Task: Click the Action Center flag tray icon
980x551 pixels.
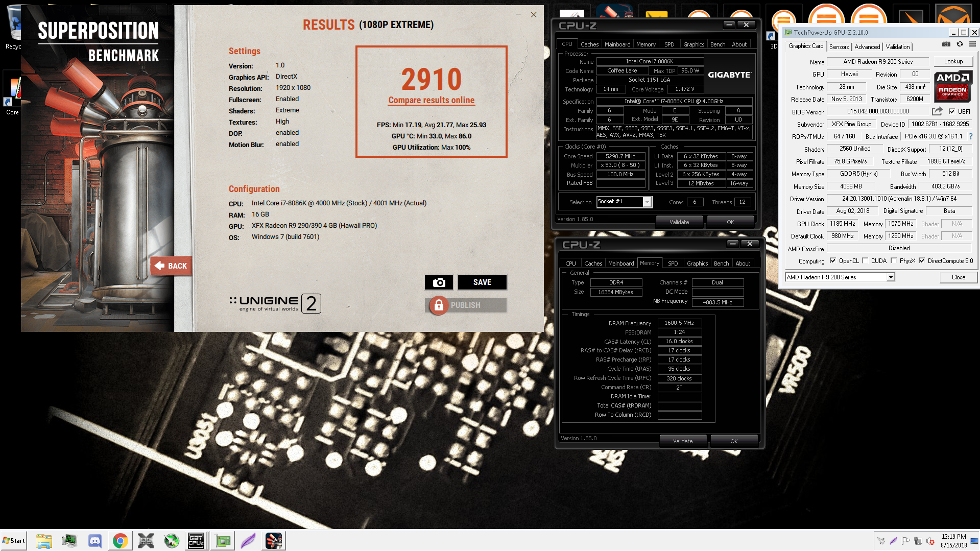Action: click(905, 541)
